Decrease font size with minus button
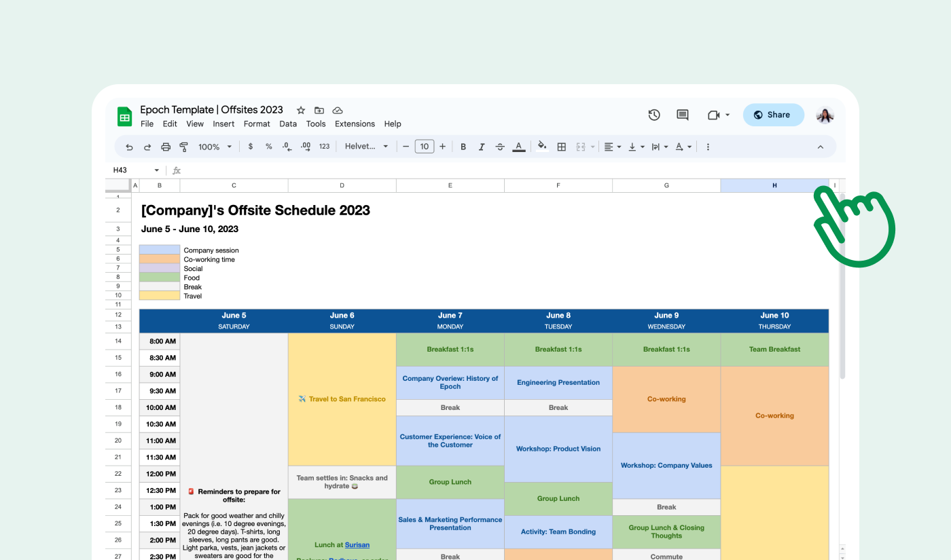This screenshot has width=951, height=560. click(406, 147)
